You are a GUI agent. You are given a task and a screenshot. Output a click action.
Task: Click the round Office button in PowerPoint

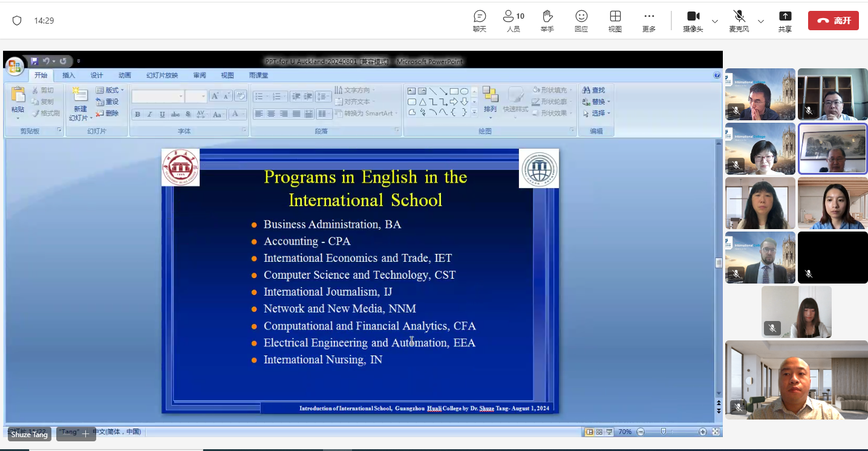15,66
